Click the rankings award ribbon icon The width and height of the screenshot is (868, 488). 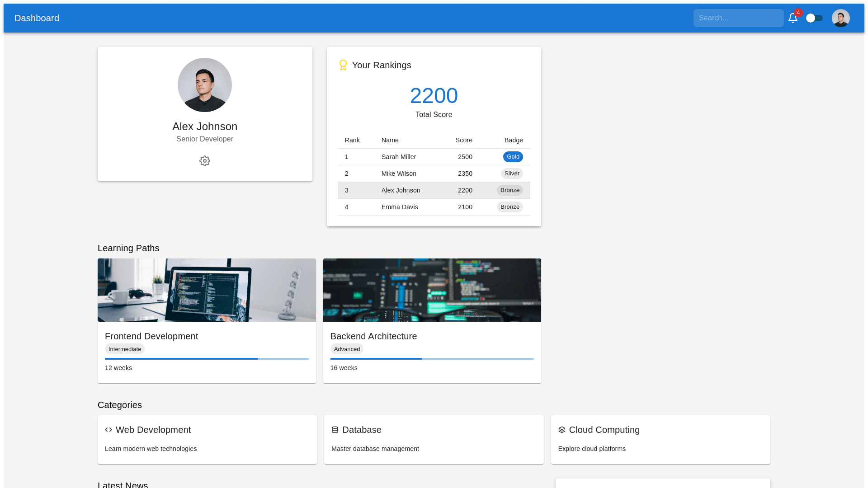coord(343,65)
